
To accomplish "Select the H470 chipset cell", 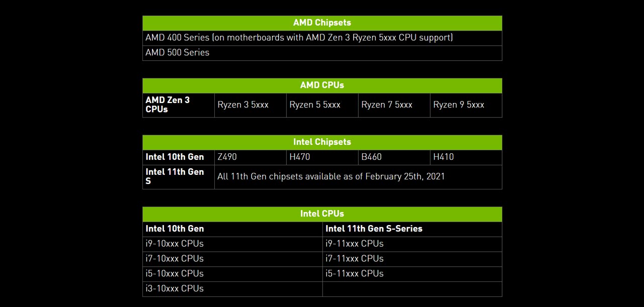I will 300,157.
